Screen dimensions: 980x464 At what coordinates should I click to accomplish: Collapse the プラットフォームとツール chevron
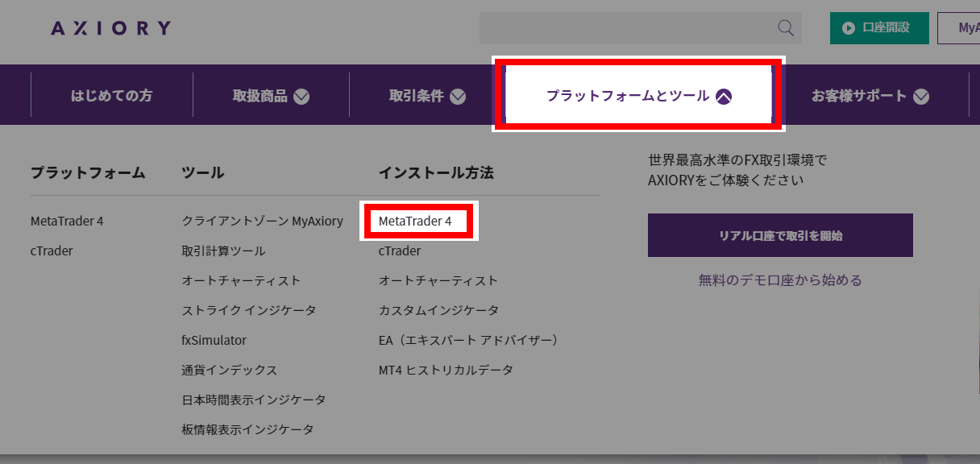coord(724,97)
